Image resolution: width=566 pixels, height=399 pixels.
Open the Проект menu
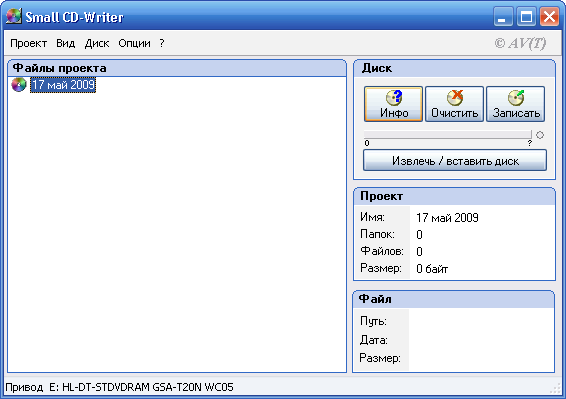coord(29,43)
